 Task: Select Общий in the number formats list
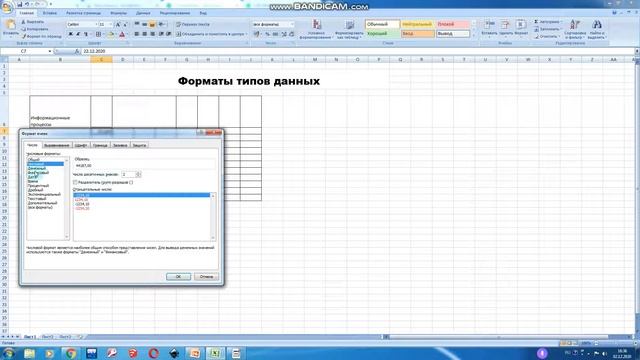[33, 160]
